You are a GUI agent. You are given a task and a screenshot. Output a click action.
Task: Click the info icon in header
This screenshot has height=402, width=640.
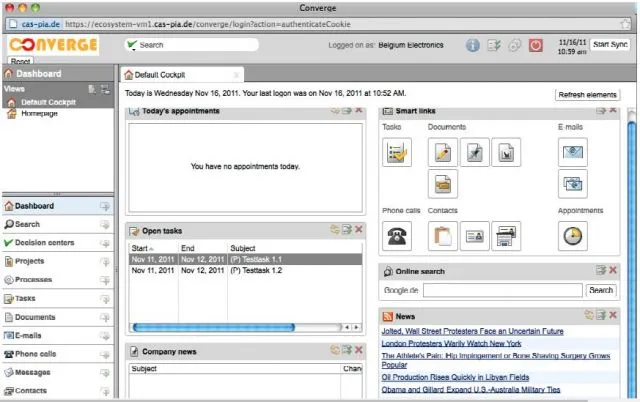click(473, 45)
